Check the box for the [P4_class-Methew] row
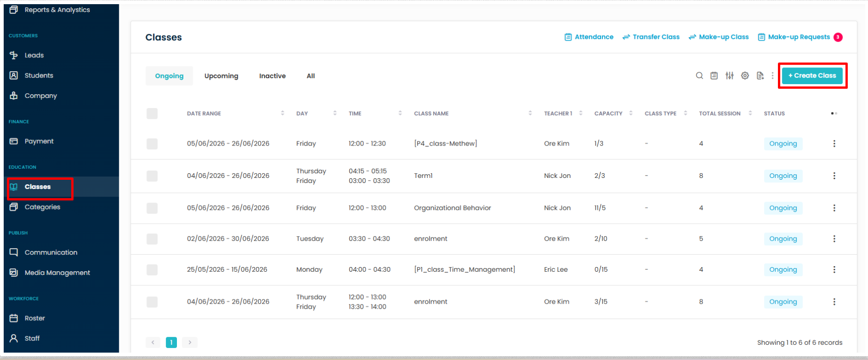The width and height of the screenshot is (868, 360). [152, 144]
